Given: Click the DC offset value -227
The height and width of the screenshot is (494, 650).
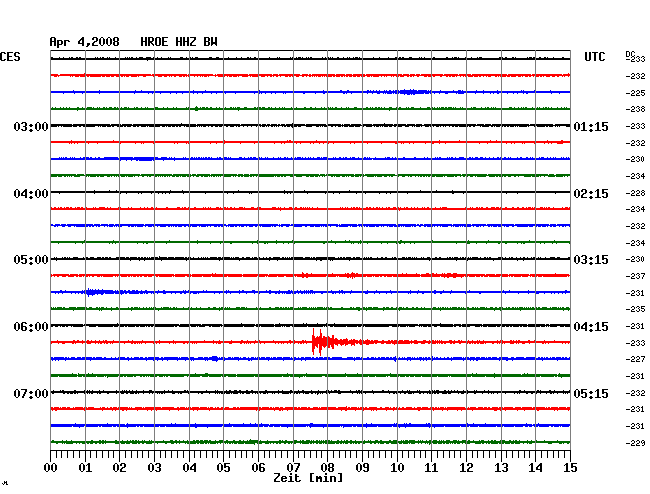Looking at the screenshot, I should tap(635, 359).
